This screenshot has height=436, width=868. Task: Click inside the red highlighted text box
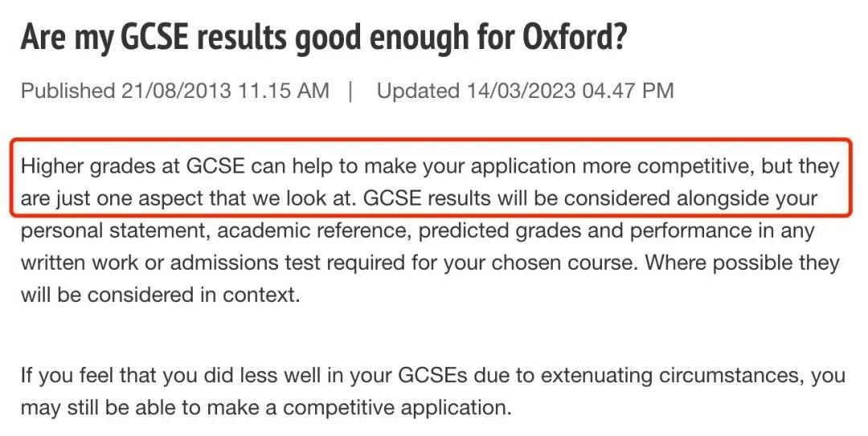[x=432, y=178]
